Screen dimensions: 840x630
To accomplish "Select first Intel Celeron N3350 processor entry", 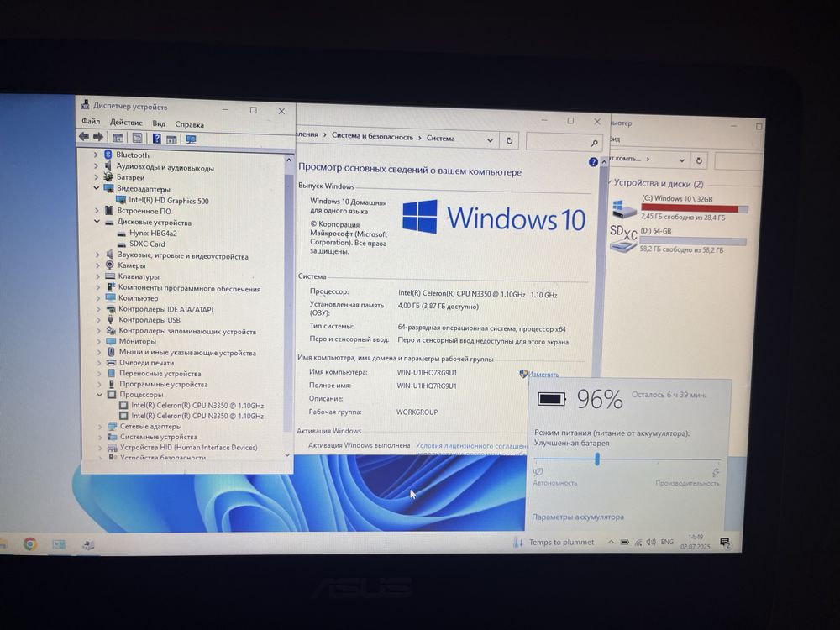I will 197,406.
